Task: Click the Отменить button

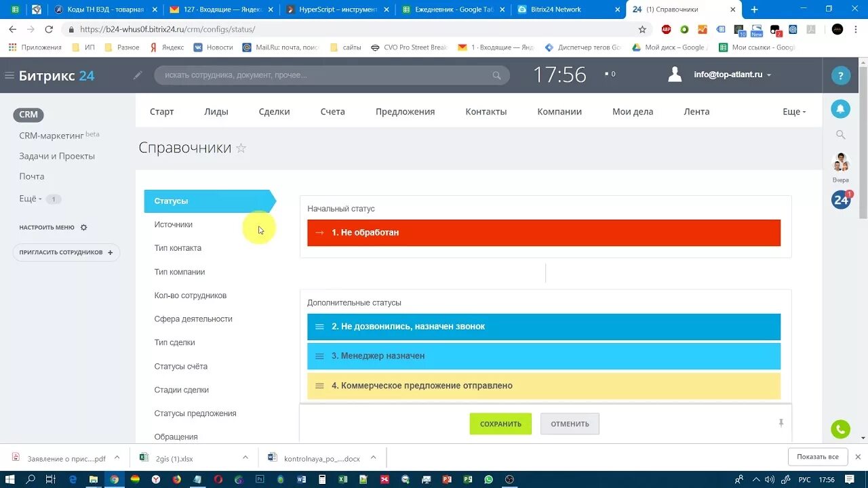Action: 570,424
